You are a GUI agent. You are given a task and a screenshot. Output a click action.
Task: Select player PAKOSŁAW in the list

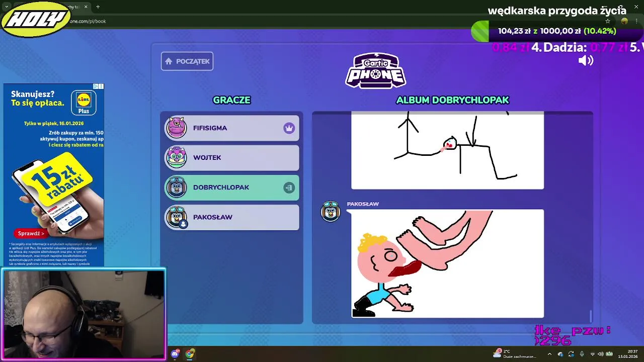[x=232, y=217]
